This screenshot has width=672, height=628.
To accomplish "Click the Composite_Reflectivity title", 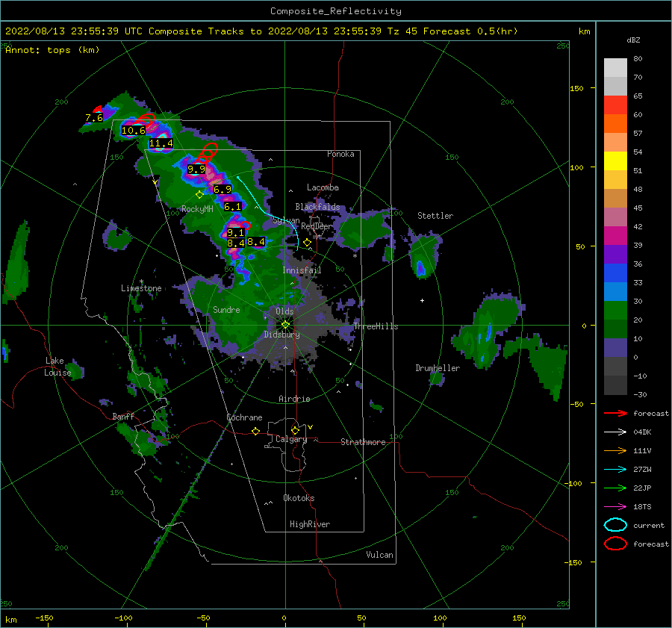I will pos(335,11).
